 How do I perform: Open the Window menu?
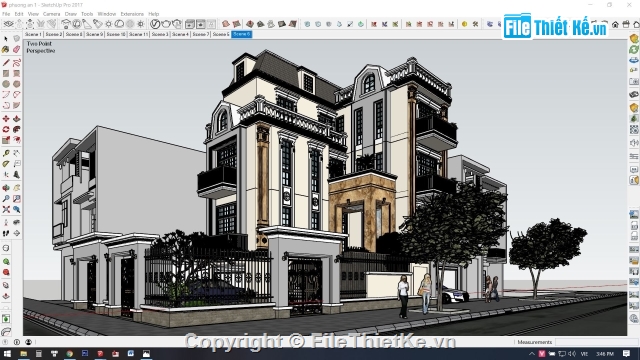(107, 14)
